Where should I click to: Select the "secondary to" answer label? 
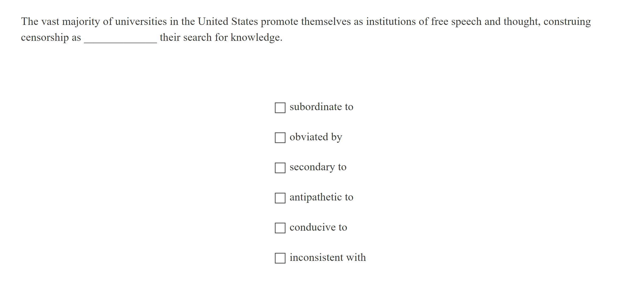point(318,167)
